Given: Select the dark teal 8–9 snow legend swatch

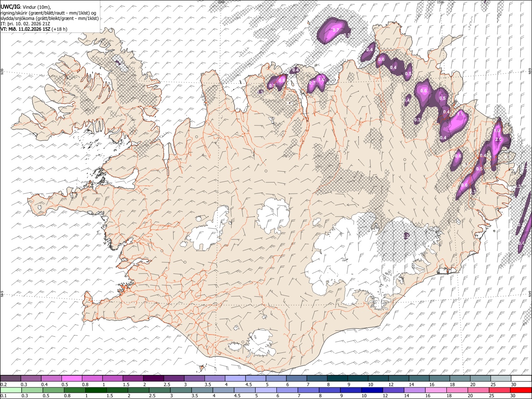Looking at the screenshot, I should pos(337,379).
